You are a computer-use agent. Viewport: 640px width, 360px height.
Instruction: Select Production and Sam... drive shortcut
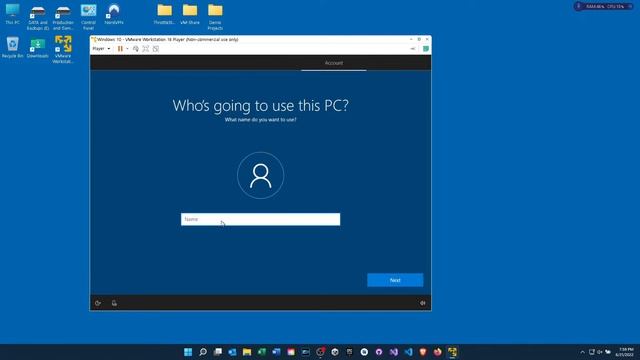pos(63,17)
